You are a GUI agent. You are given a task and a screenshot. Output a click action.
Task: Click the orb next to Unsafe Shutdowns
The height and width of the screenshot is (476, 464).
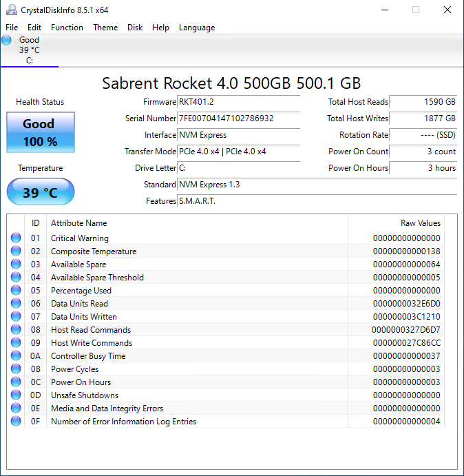16,395
